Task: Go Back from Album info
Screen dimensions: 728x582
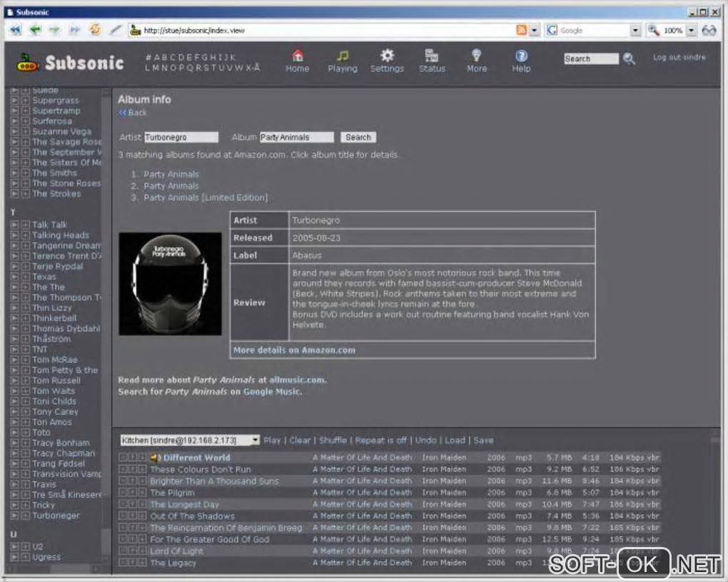Action: [133, 113]
